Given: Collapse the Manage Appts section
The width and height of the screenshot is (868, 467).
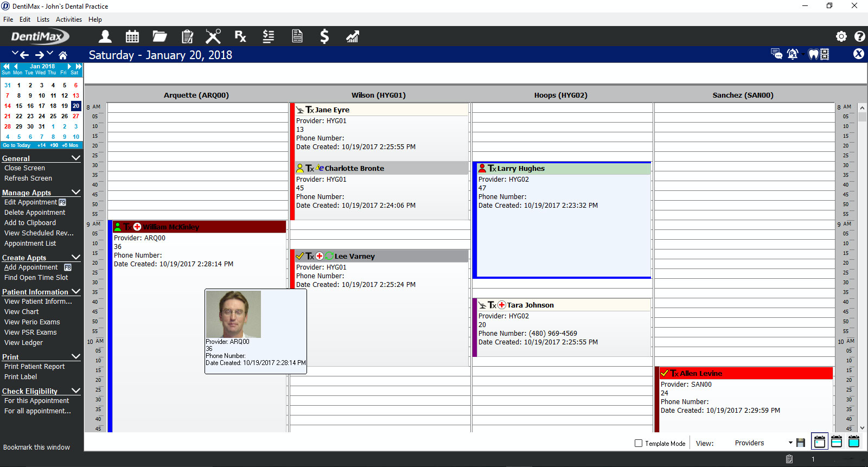Looking at the screenshot, I should [76, 193].
